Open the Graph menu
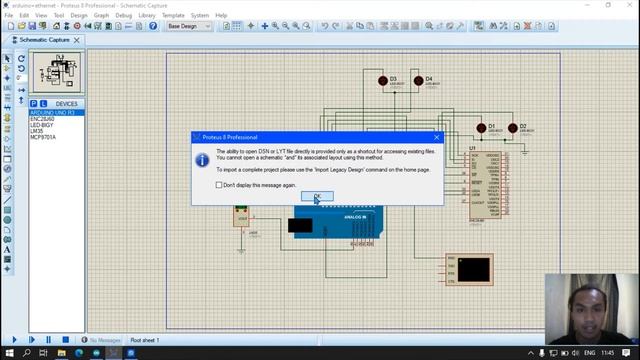 101,16
